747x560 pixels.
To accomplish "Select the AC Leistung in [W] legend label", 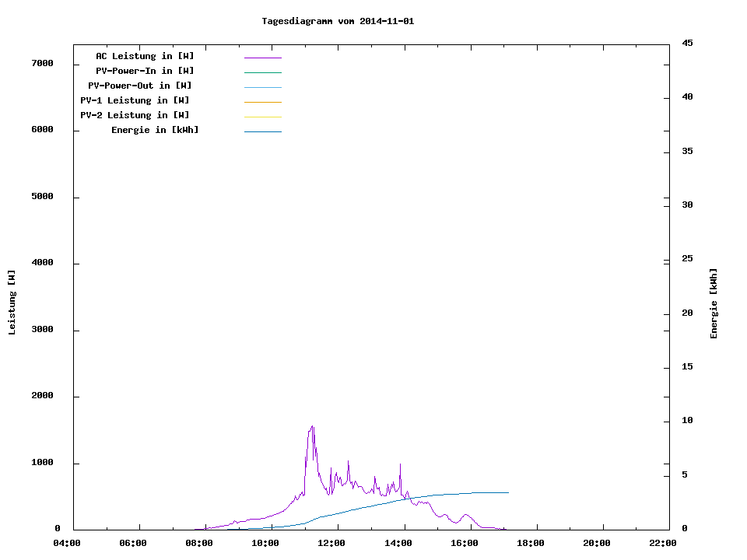I will (145, 56).
